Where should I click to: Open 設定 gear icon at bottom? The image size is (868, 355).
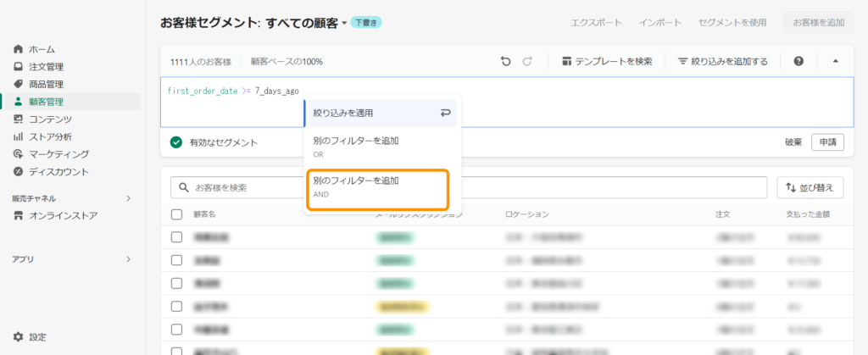19,336
